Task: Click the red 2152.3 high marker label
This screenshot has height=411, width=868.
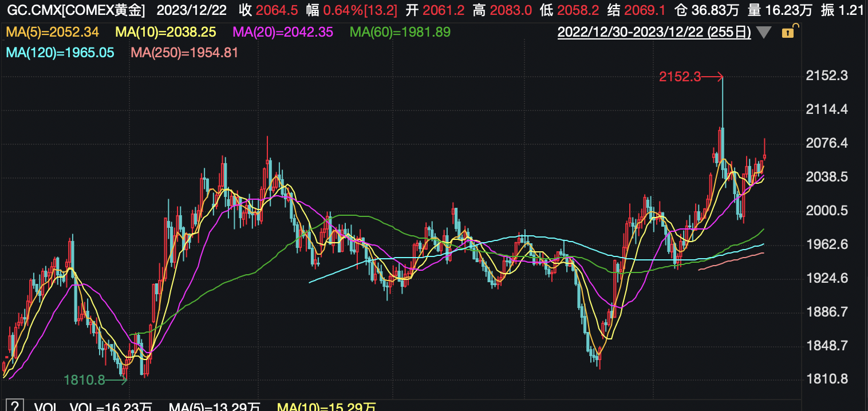Action: pyautogui.click(x=680, y=76)
